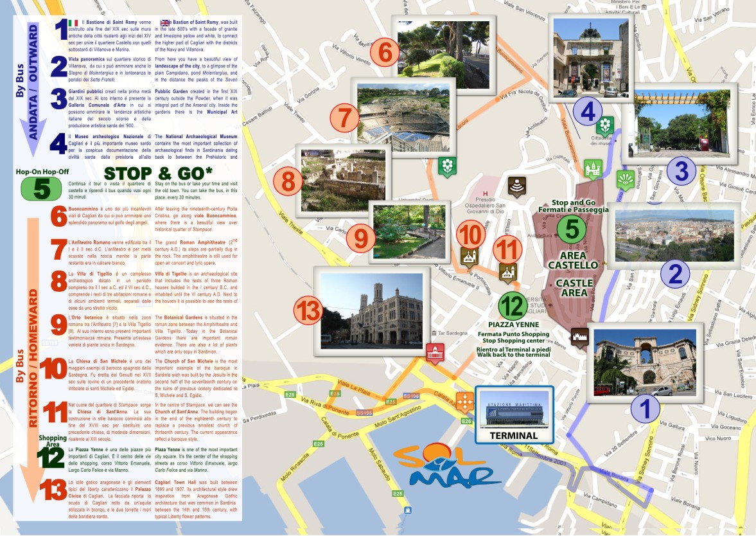Screen dimensions: 756x536
Task: Click the blue anchor icon in the harbor
Action: [408, 510]
